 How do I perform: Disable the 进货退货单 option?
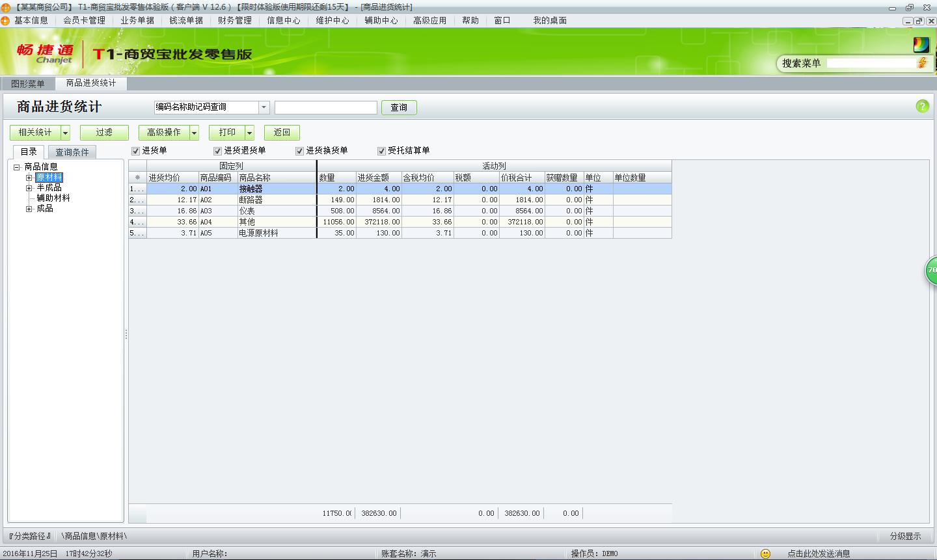217,150
